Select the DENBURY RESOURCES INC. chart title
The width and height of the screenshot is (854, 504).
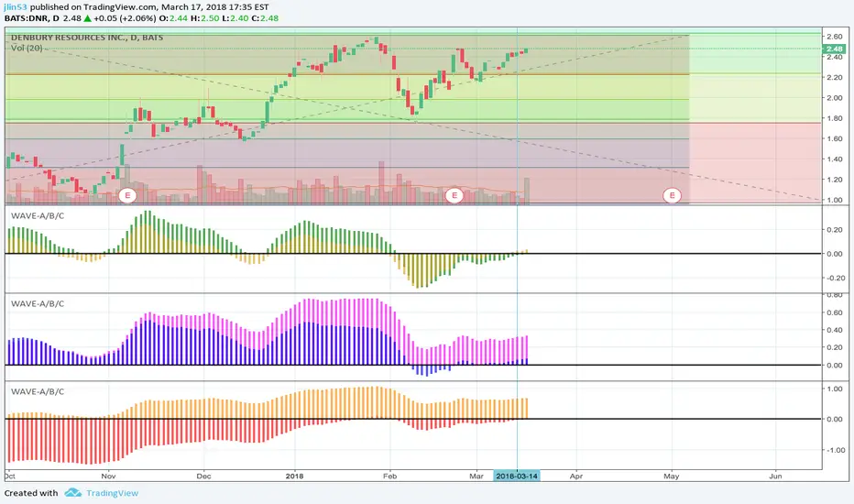point(87,38)
